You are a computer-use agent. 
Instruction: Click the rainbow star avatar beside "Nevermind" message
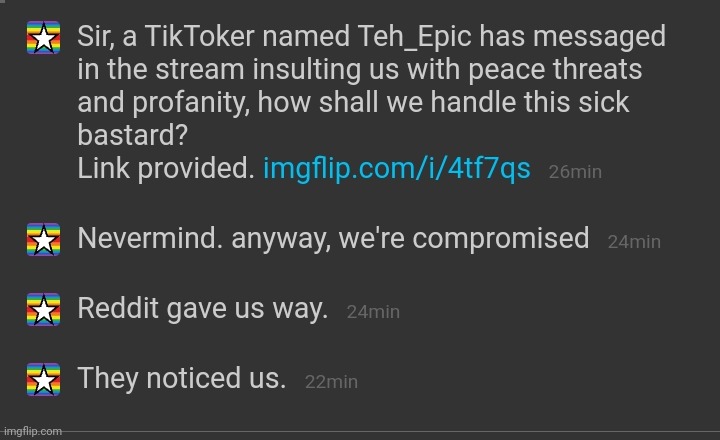click(44, 239)
